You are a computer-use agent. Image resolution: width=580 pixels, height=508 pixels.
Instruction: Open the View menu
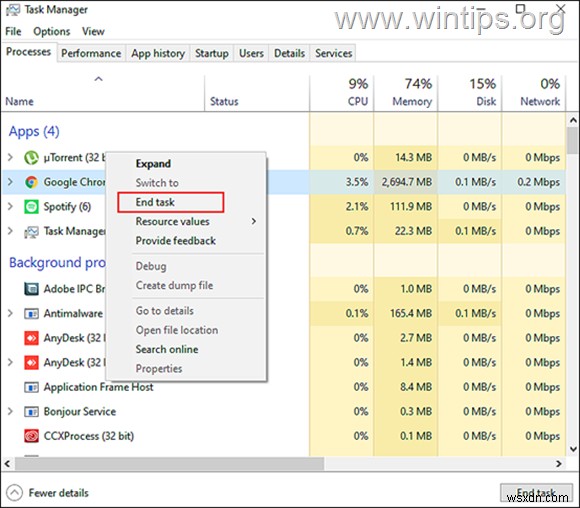(x=93, y=31)
